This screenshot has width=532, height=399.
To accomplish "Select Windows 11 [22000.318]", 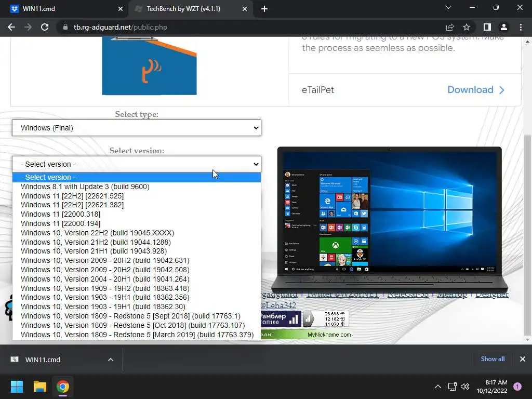I will click(137, 214).
